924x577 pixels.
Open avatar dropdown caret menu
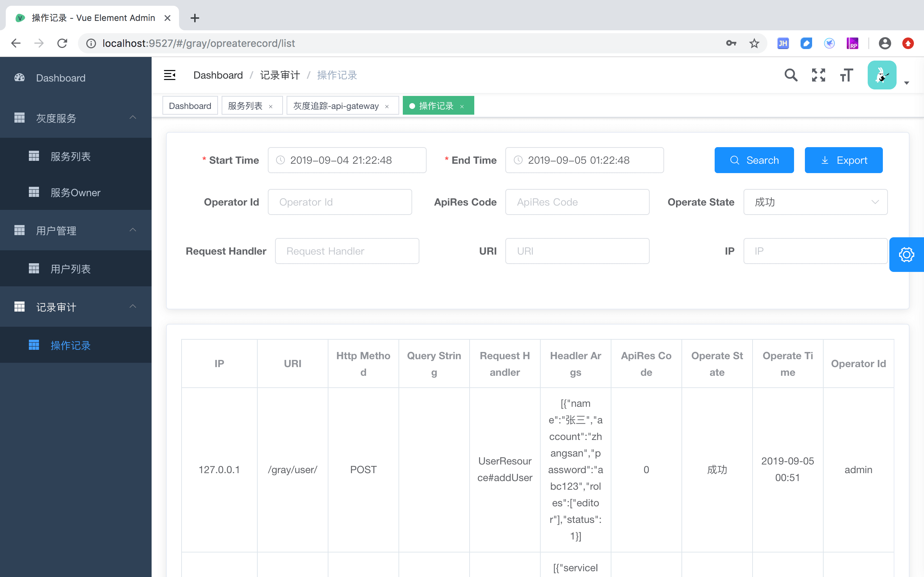[906, 83]
